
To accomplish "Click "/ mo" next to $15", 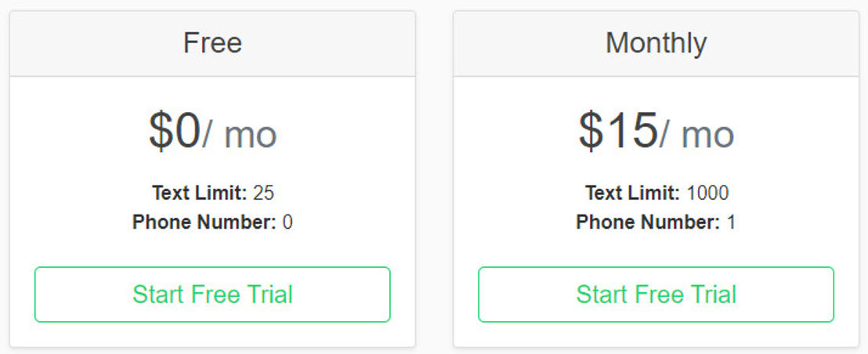I will click(697, 135).
